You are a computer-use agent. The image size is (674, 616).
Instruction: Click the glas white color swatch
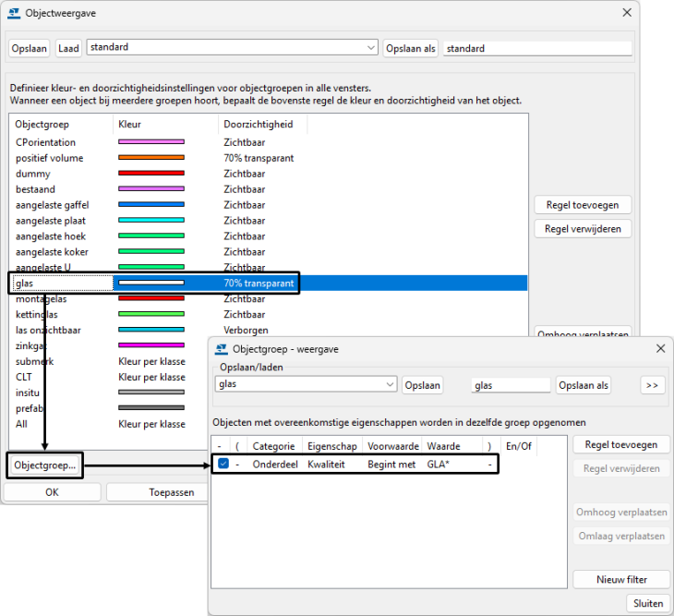pos(151,283)
